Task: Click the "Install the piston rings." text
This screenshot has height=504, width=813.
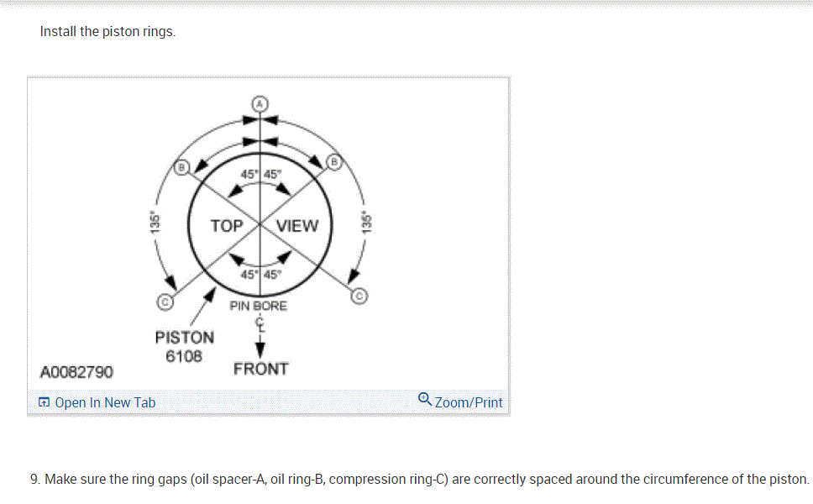Action: tap(108, 32)
